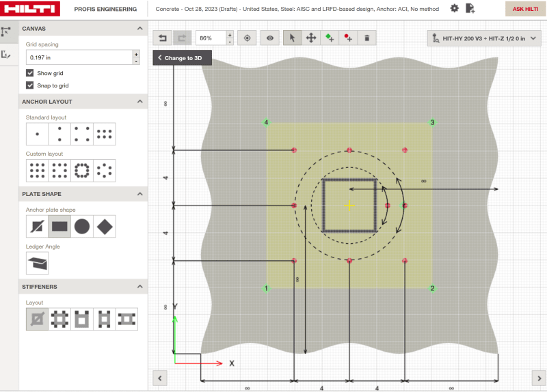Viewport: 547px width, 392px height.
Task: Toggle the eye visibility icon
Action: tap(270, 38)
